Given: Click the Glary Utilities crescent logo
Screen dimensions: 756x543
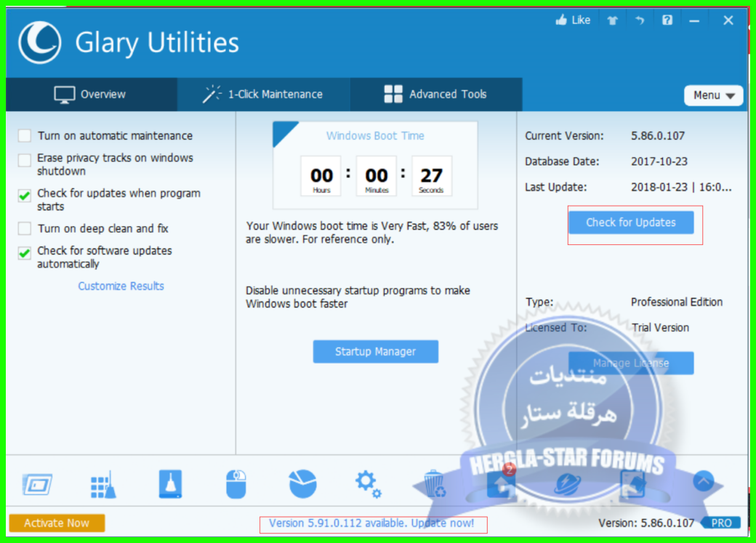Looking at the screenshot, I should [x=39, y=42].
